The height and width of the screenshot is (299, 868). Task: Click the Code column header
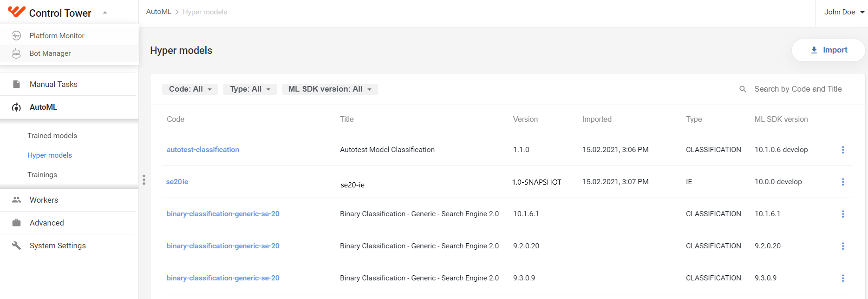pyautogui.click(x=176, y=120)
